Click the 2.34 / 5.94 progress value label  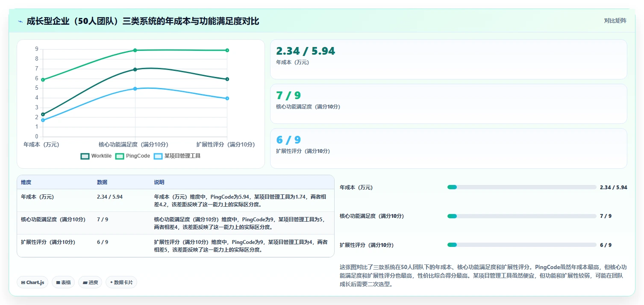coord(614,188)
